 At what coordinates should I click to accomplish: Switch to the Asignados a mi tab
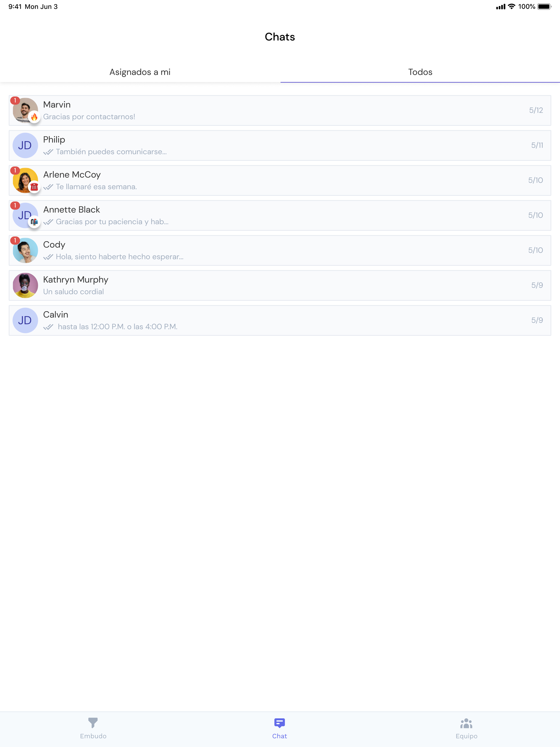(x=140, y=72)
